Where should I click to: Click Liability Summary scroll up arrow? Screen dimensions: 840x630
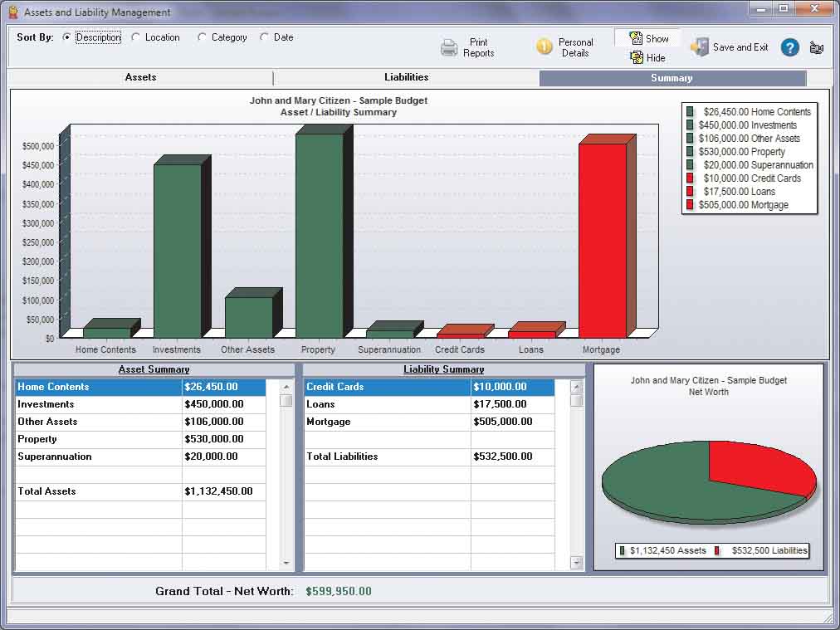[x=576, y=386]
